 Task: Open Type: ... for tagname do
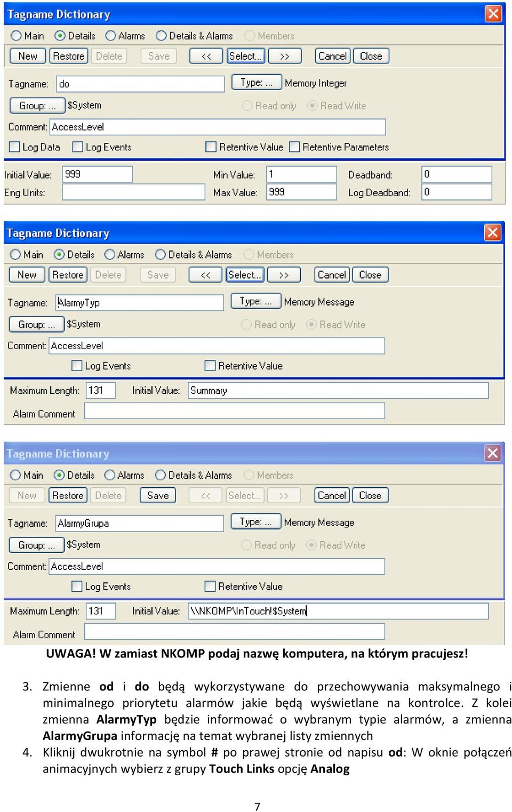tap(257, 83)
